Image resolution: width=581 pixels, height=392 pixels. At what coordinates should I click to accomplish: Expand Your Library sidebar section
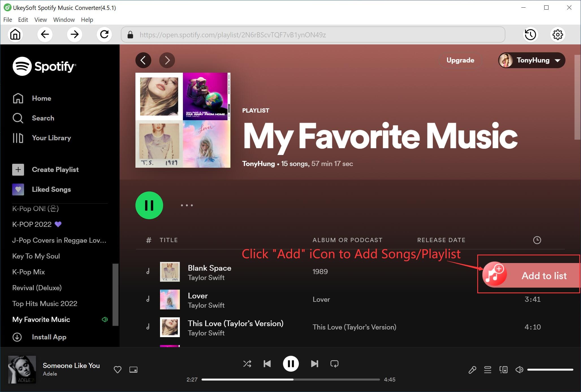click(x=51, y=138)
